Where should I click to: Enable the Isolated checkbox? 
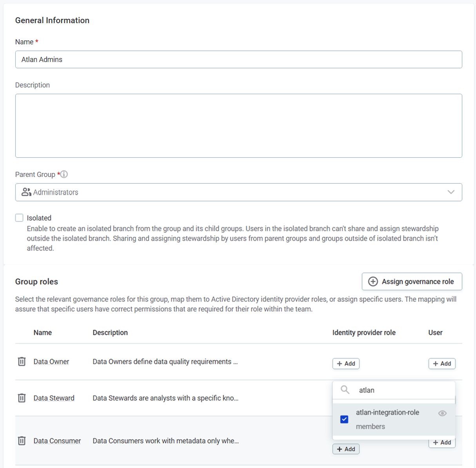click(x=19, y=217)
